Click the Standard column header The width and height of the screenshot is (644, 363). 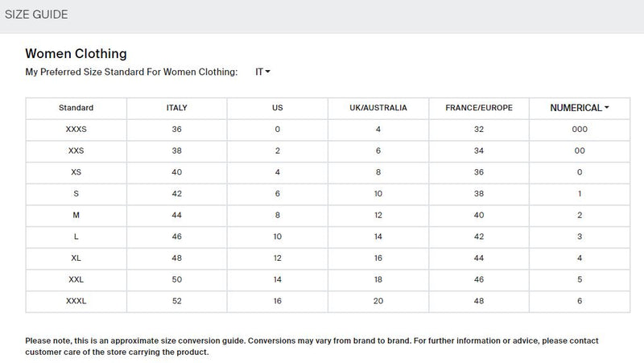[76, 108]
